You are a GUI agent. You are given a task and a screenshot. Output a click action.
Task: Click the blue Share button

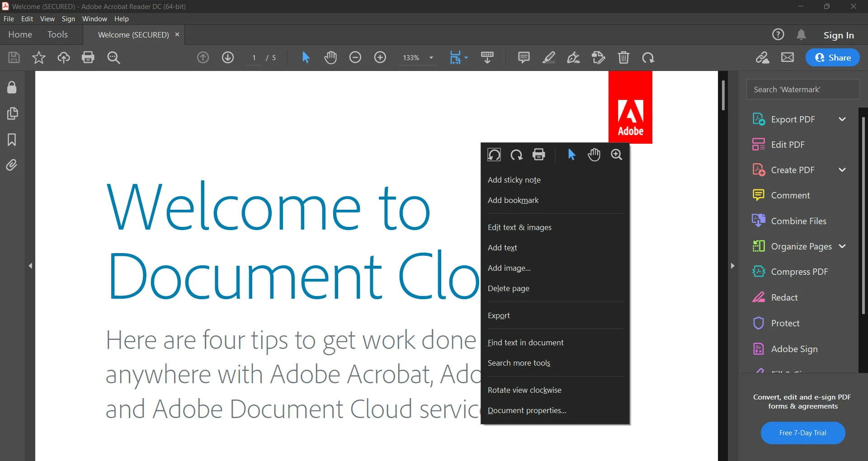click(832, 57)
